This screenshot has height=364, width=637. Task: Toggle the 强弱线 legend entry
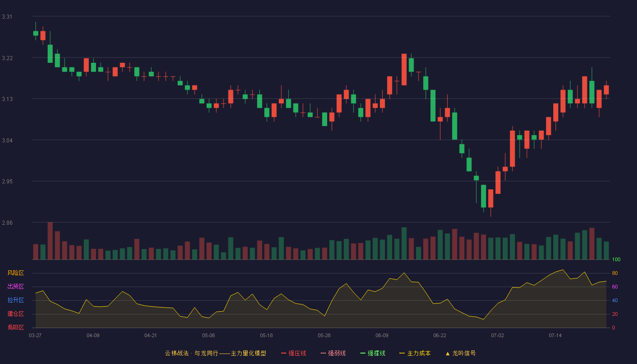(x=333, y=353)
